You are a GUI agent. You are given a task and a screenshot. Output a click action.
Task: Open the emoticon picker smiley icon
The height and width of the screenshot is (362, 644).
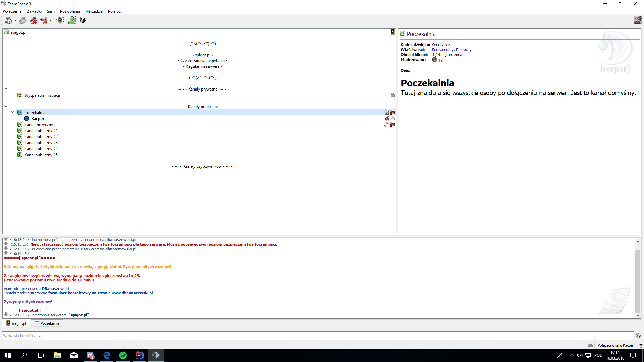(638, 336)
